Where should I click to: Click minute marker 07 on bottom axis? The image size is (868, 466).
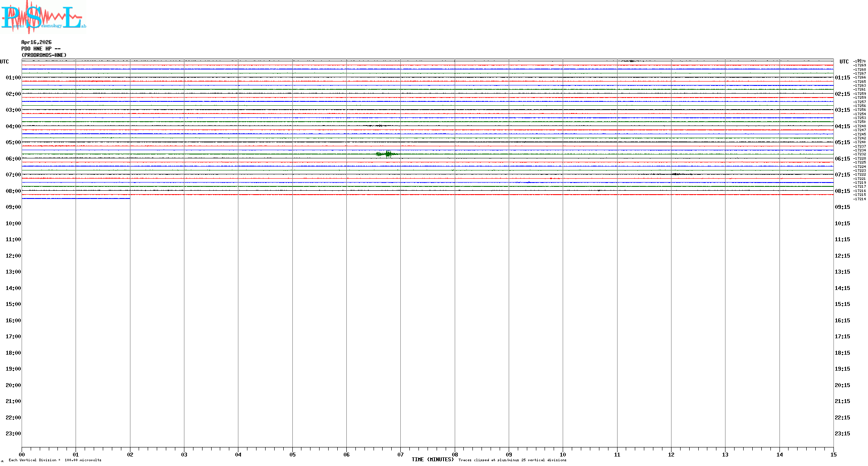[400, 454]
